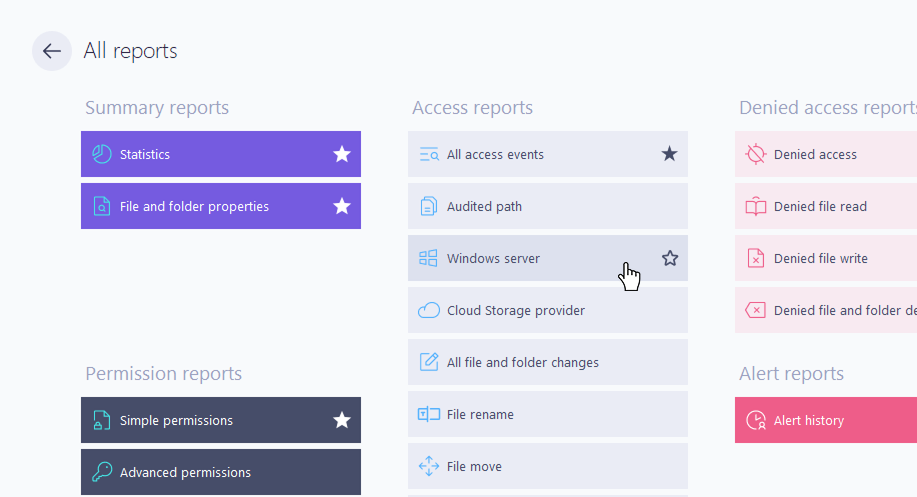Click the File move arrows icon
This screenshot has height=497, width=917.
(429, 466)
